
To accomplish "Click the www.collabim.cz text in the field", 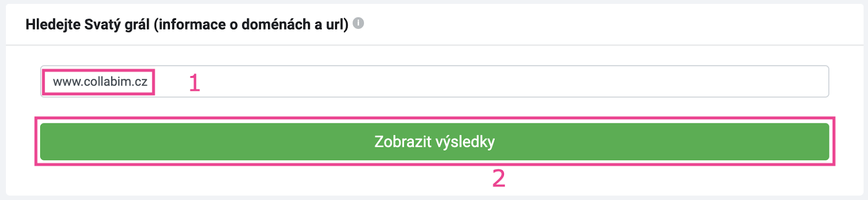I will (x=100, y=82).
